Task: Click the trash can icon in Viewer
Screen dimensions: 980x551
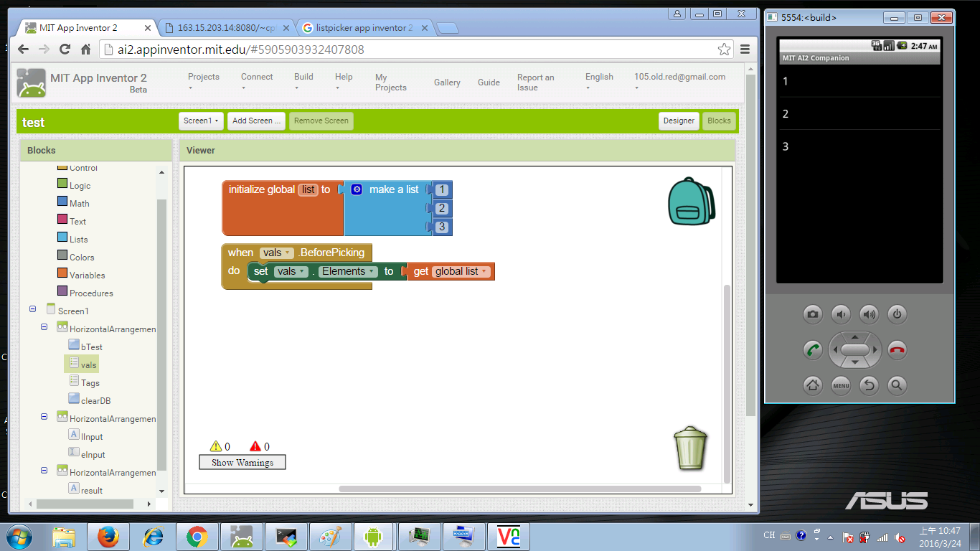Action: 690,448
